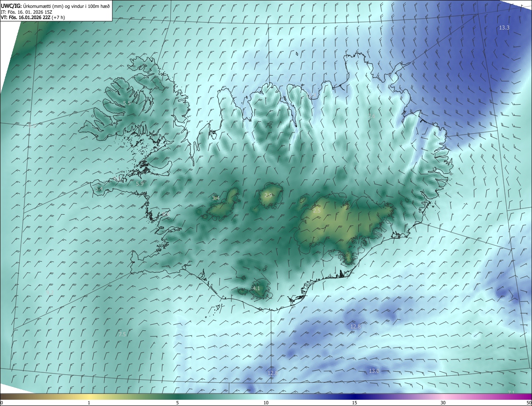Click the 5.9 value on the map
Viewport: 532px width, 406px height.
coord(140,183)
